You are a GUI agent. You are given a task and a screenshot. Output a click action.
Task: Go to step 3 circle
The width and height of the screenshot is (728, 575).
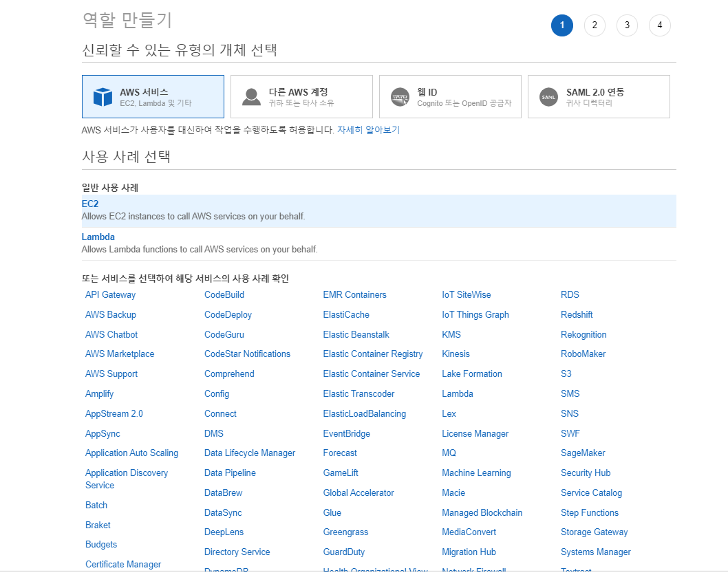(x=627, y=25)
